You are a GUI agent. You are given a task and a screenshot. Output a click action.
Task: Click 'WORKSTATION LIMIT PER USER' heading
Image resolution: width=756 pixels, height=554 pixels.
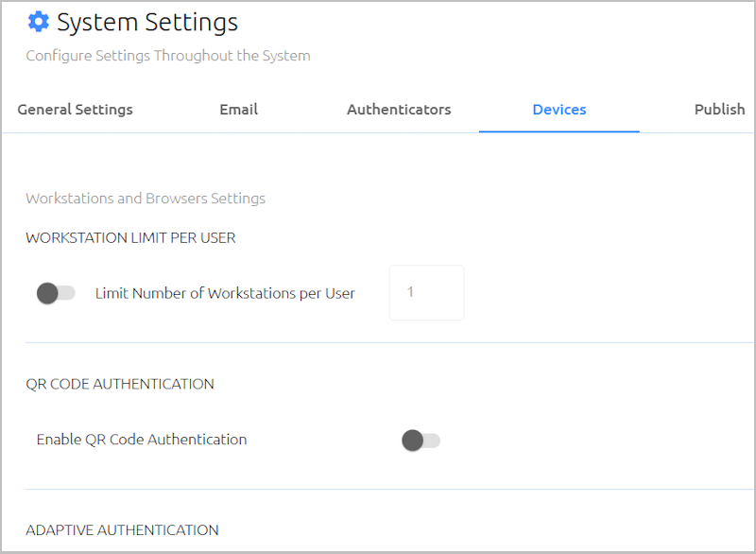pyautogui.click(x=130, y=237)
